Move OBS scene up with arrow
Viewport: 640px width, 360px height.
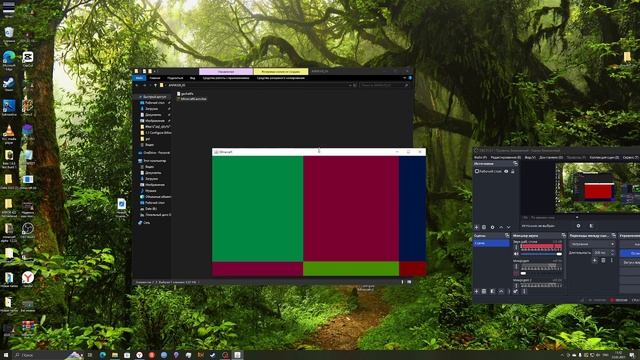pyautogui.click(x=501, y=291)
